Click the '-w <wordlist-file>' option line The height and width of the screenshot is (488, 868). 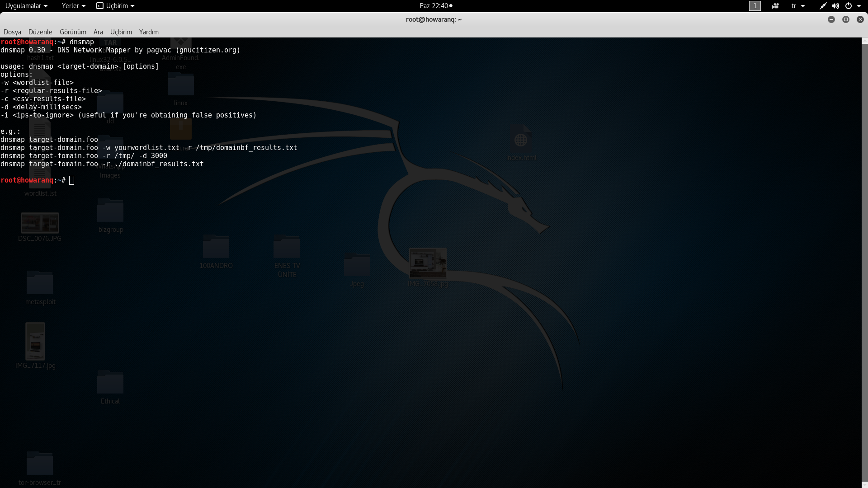(37, 83)
